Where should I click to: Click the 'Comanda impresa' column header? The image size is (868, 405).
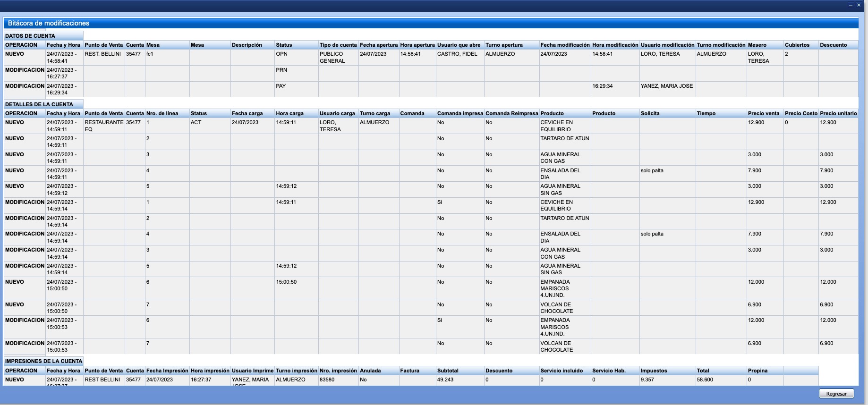[x=460, y=113]
